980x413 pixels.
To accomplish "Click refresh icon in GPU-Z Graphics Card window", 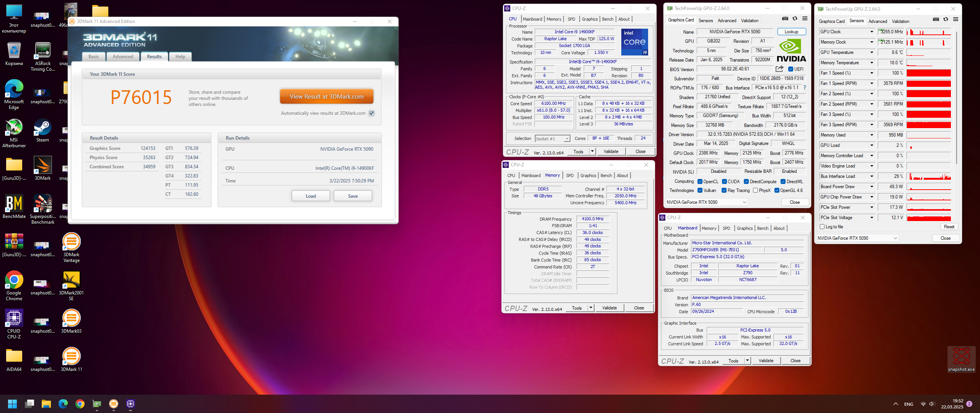I will pyautogui.click(x=795, y=19).
